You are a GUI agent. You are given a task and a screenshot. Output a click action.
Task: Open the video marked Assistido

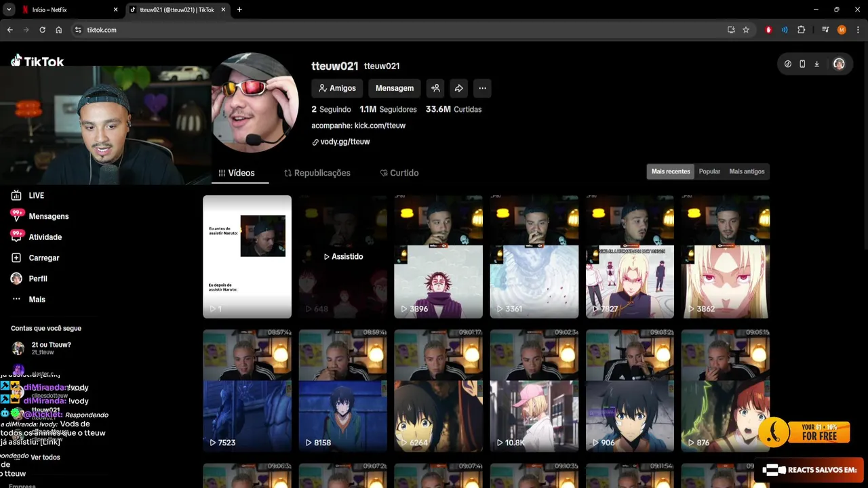[x=343, y=257]
